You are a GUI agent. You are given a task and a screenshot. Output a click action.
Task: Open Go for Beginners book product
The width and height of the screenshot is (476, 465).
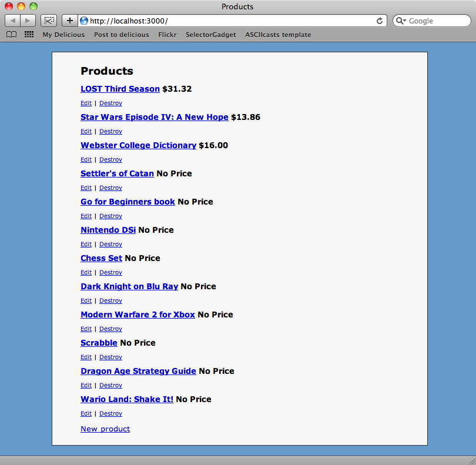[128, 202]
